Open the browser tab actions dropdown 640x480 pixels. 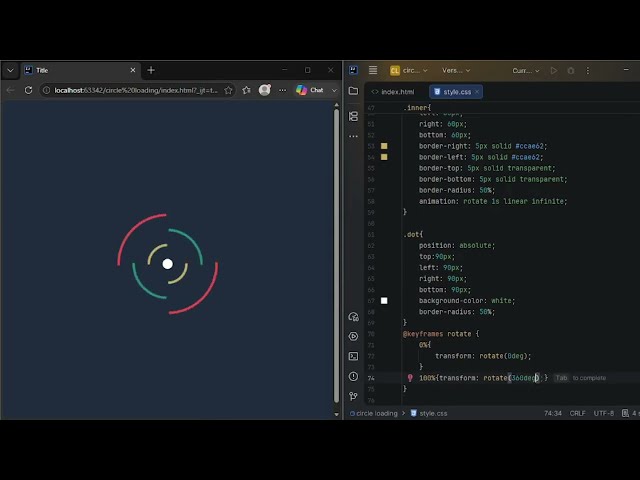point(10,70)
